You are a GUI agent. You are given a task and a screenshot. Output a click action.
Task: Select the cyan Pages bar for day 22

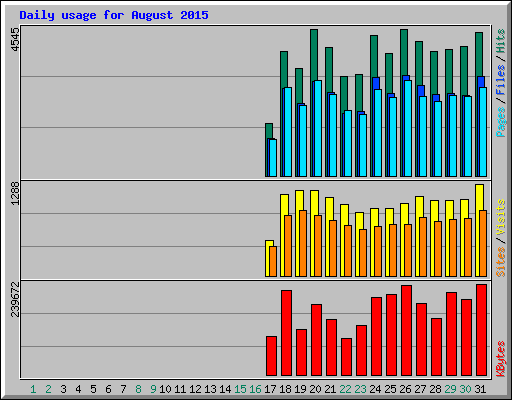click(348, 144)
